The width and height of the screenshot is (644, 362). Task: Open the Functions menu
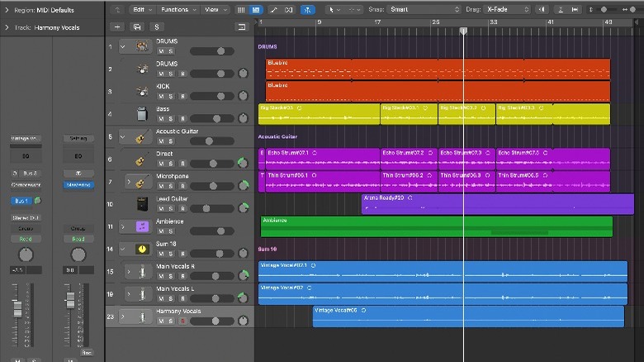[177, 10]
